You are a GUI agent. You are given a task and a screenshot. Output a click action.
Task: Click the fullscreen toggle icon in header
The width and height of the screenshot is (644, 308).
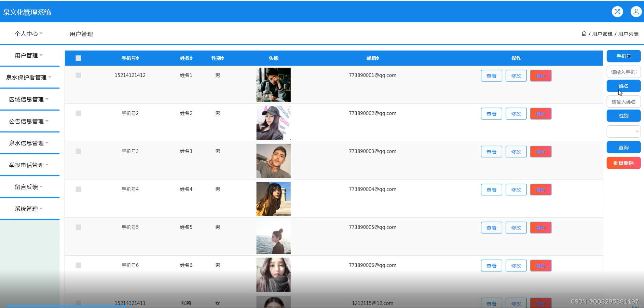(617, 12)
